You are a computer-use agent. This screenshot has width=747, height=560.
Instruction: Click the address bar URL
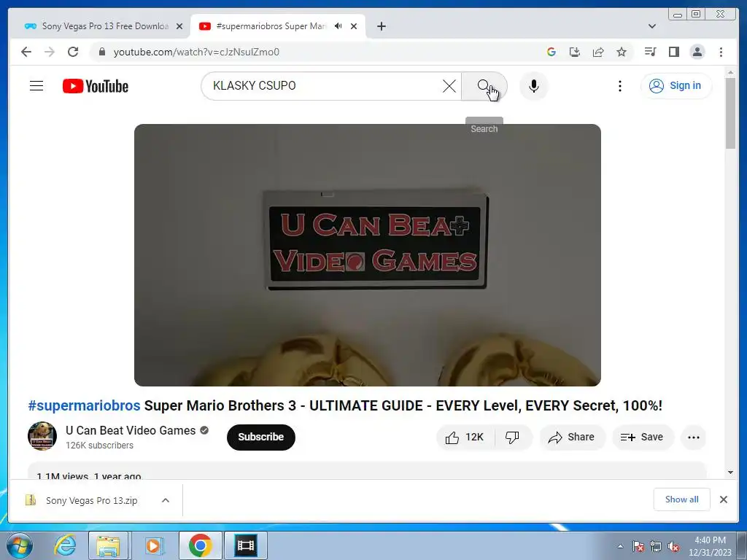pyautogui.click(x=196, y=52)
